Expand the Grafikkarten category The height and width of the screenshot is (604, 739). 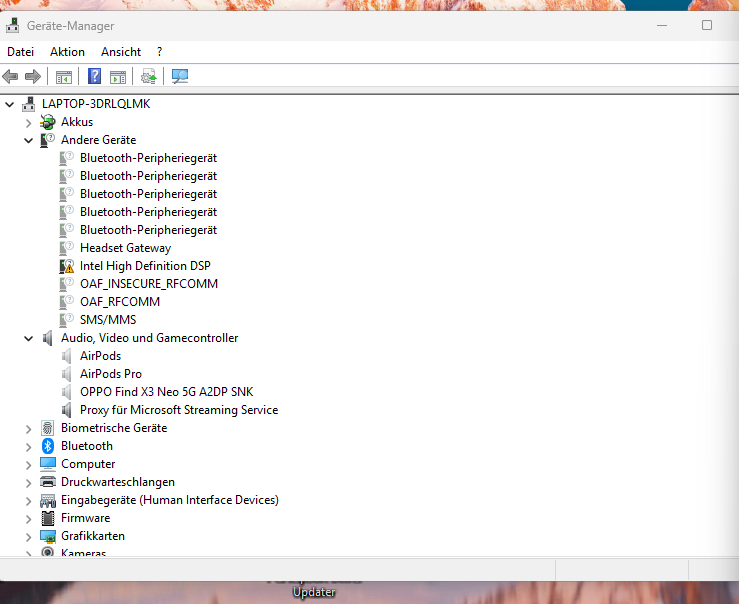tap(28, 537)
